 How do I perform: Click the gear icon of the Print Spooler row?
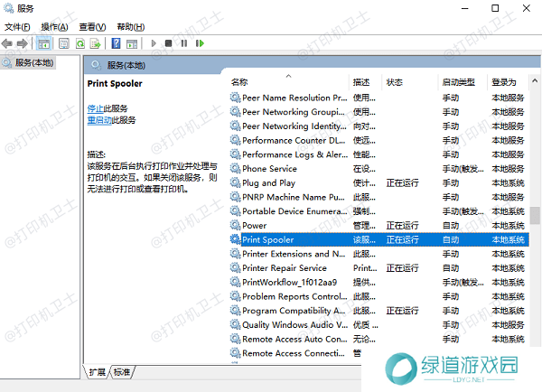(236, 239)
